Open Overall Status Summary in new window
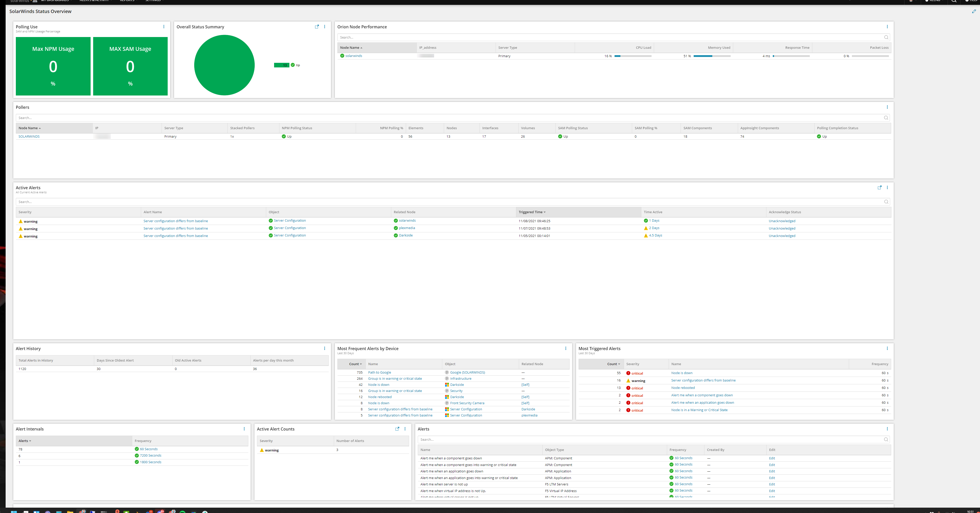 tap(316, 27)
